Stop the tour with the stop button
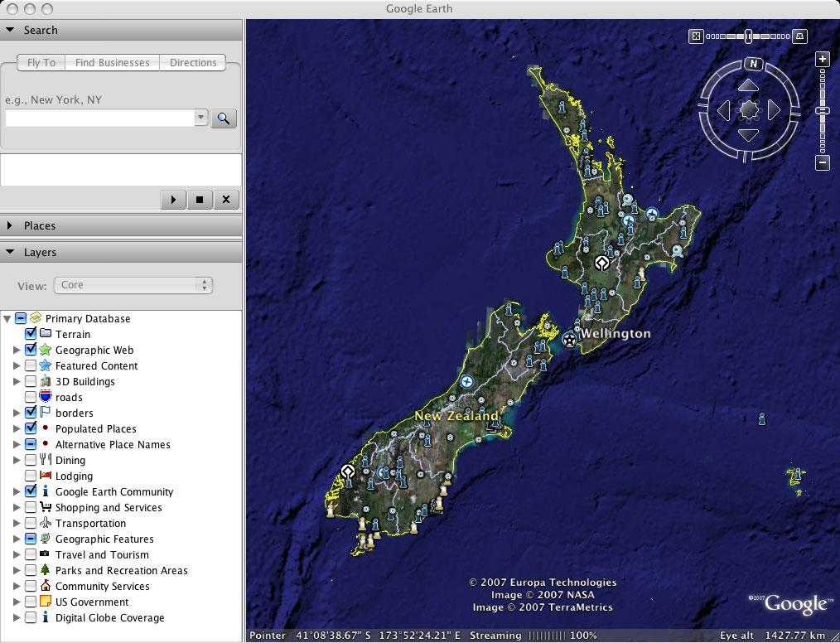840x643 pixels. click(200, 200)
